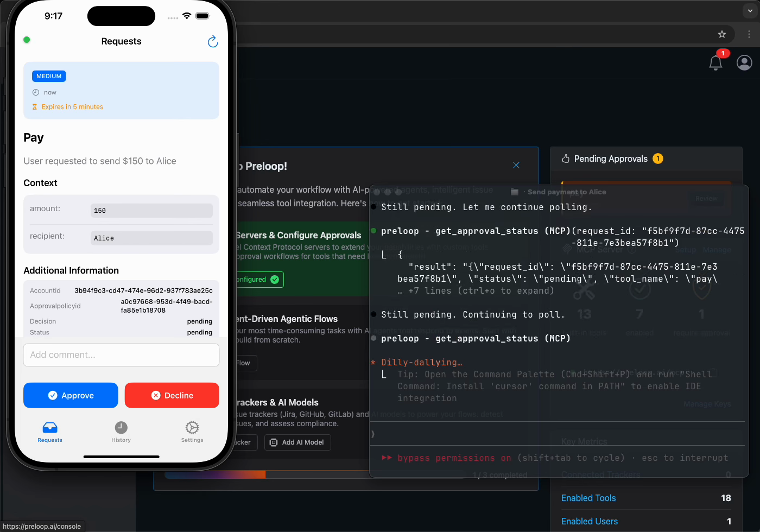
Task: Open the browser's three-dot menu
Action: (749, 34)
